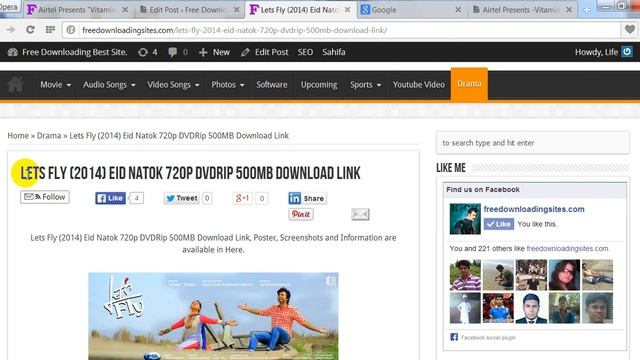Click New in the admin bar
The width and height of the screenshot is (640, 360).
tap(214, 52)
